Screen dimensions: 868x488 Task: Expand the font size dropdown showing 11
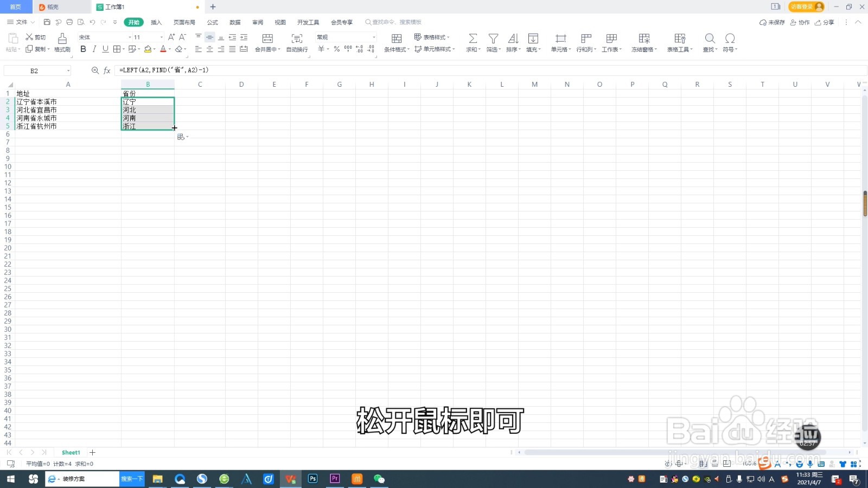161,37
